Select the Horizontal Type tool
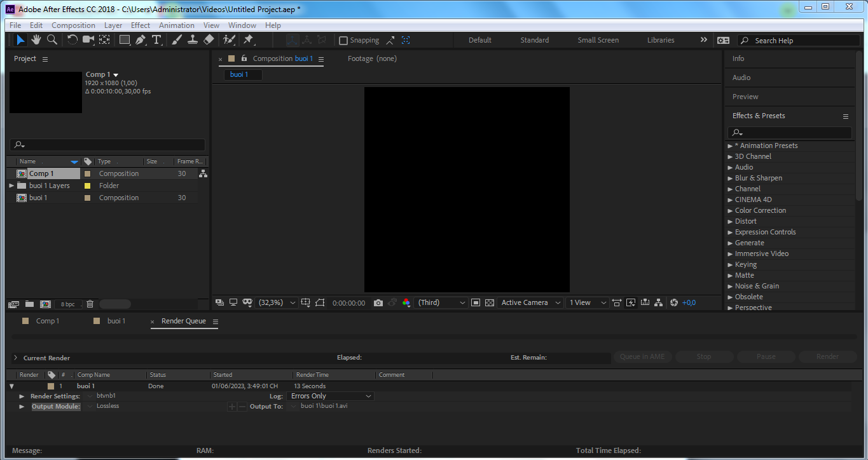The image size is (868, 460). [156, 40]
